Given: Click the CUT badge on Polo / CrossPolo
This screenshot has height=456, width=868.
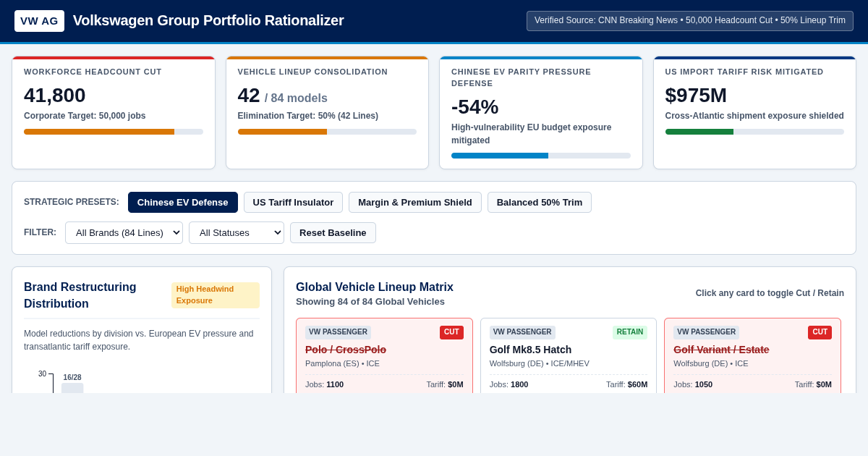Looking at the screenshot, I should (451, 332).
